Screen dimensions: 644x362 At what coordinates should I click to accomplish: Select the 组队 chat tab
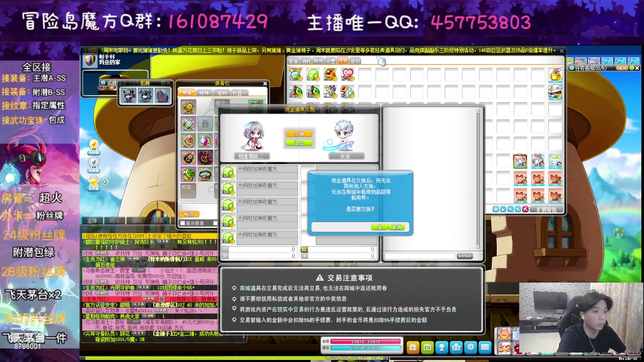[137, 221]
